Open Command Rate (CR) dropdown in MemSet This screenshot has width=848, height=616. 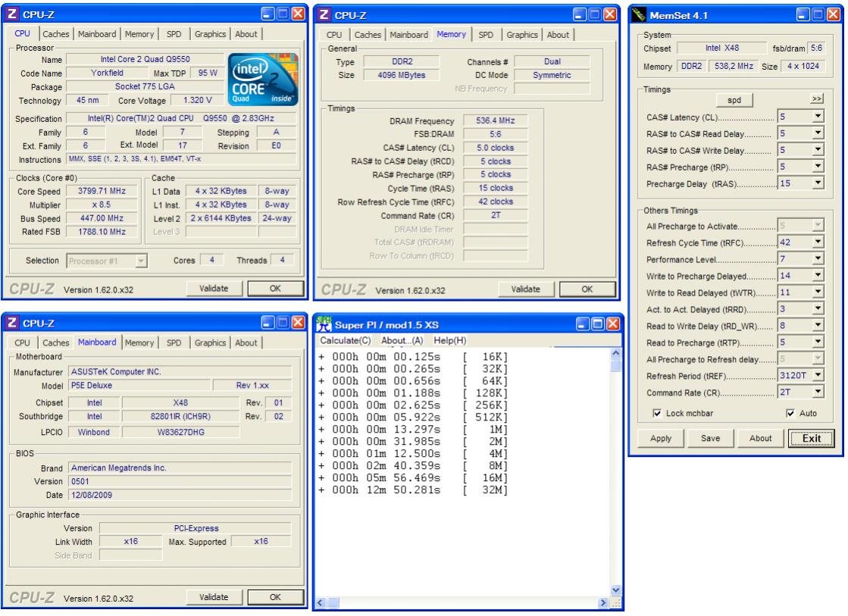tap(818, 392)
